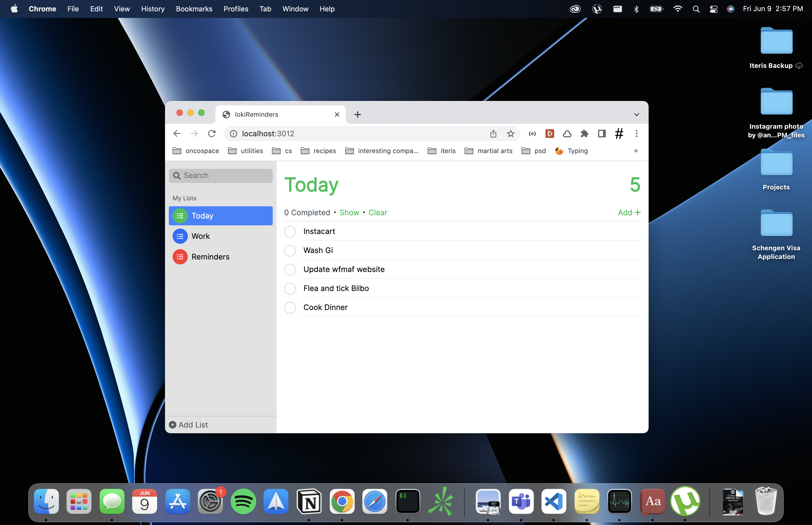The height and width of the screenshot is (525, 812).
Task: Complete the Cook Dinner reminder
Action: (x=290, y=308)
